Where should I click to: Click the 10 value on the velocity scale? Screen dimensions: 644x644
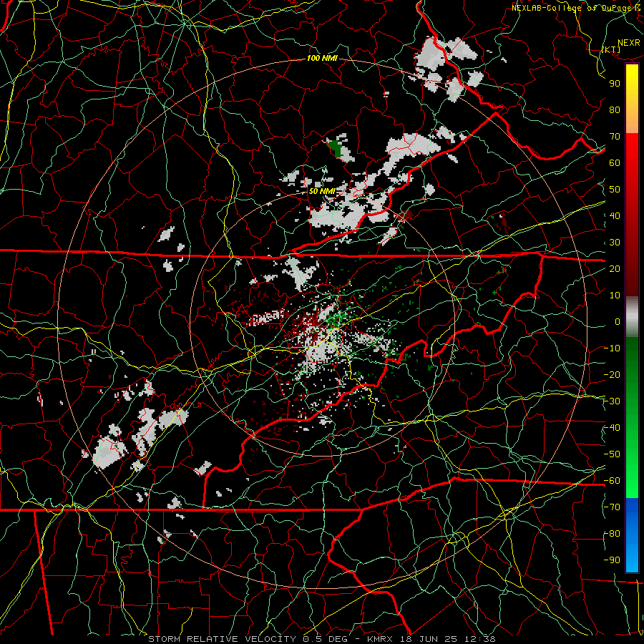pos(615,296)
